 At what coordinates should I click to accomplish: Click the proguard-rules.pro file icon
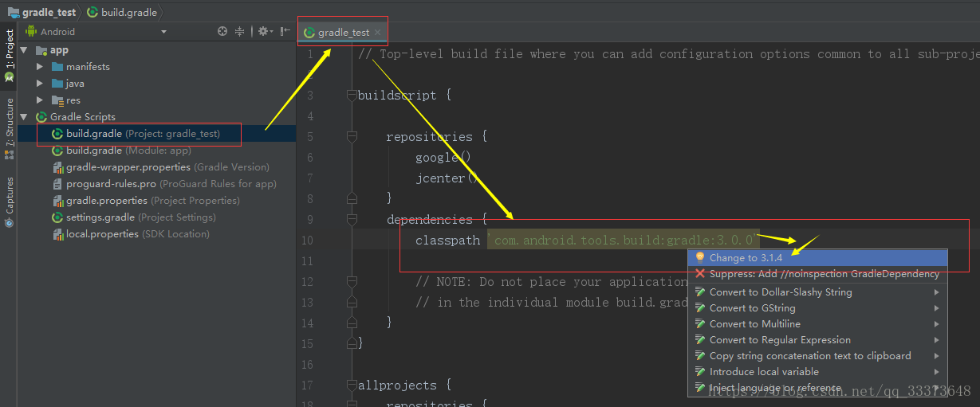tap(57, 184)
